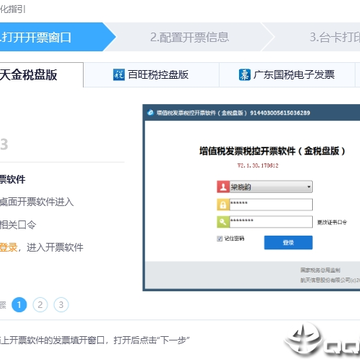Click the login window title bar text

pos(233,113)
